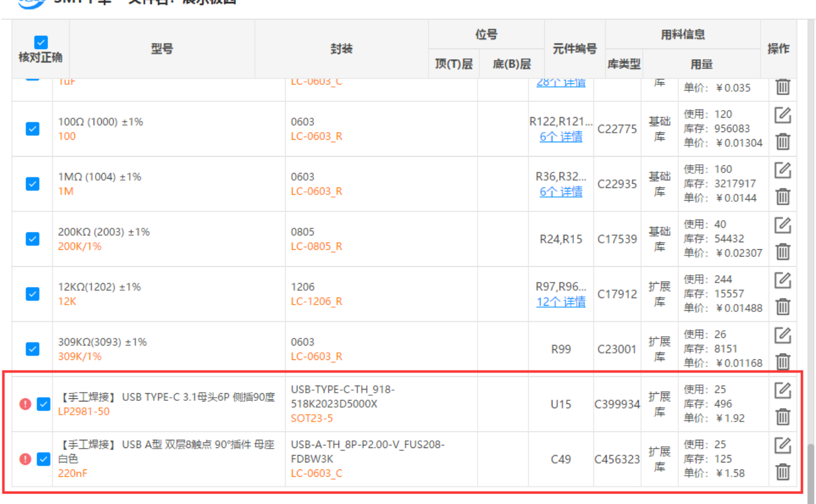Uncheck the 309KΩ resistor row checkbox
Image resolution: width=816 pixels, height=504 pixels.
pyautogui.click(x=33, y=349)
